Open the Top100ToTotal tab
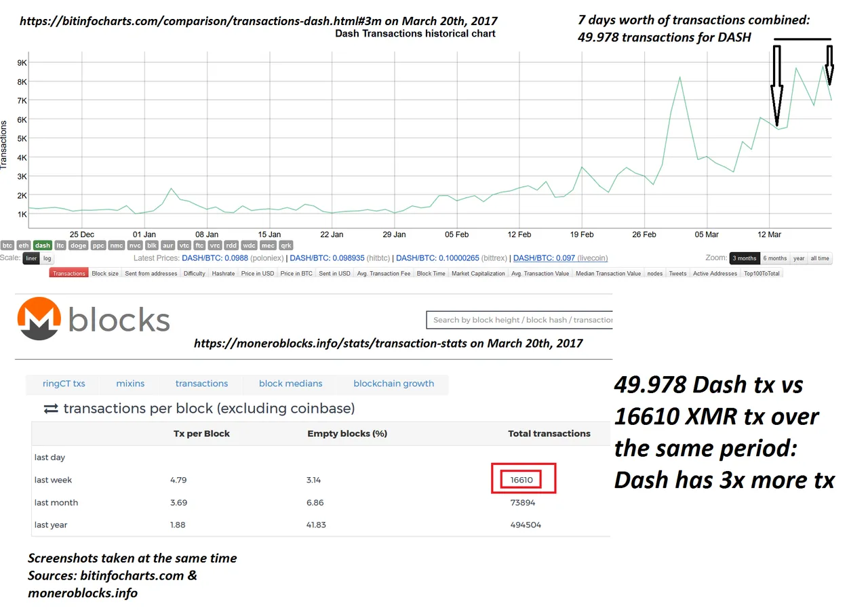Image resolution: width=868 pixels, height=612 pixels. [x=762, y=273]
